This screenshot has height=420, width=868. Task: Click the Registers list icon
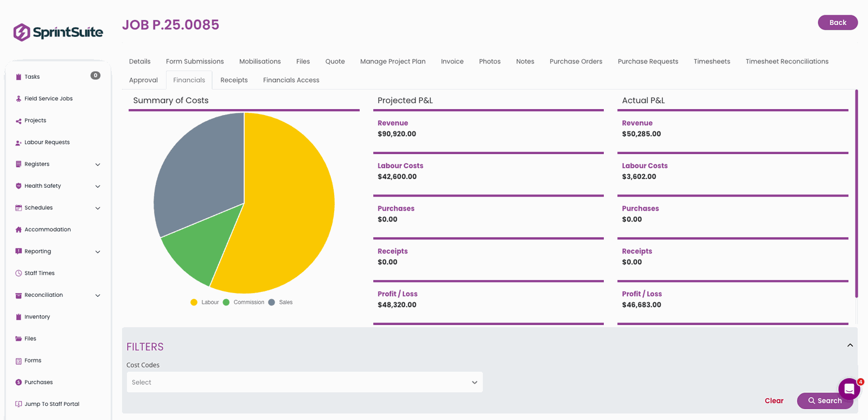pyautogui.click(x=18, y=164)
